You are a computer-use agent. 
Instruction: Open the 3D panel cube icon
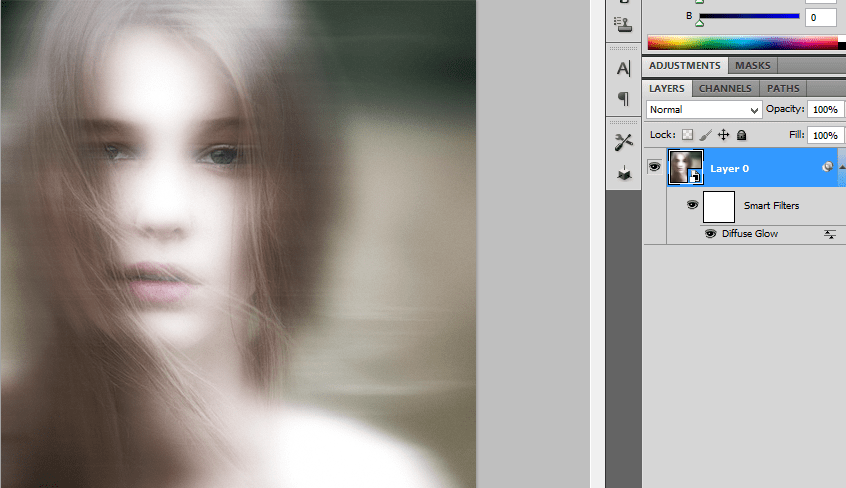(624, 172)
